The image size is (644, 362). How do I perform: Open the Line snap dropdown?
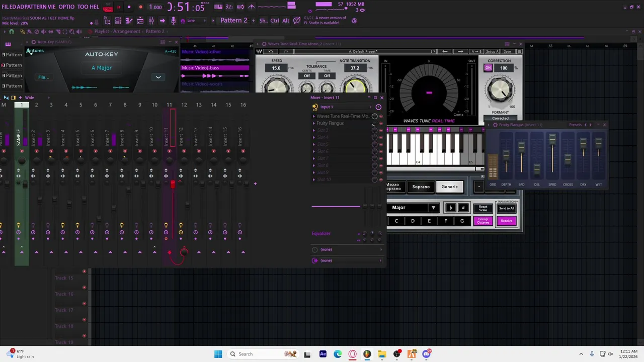196,21
